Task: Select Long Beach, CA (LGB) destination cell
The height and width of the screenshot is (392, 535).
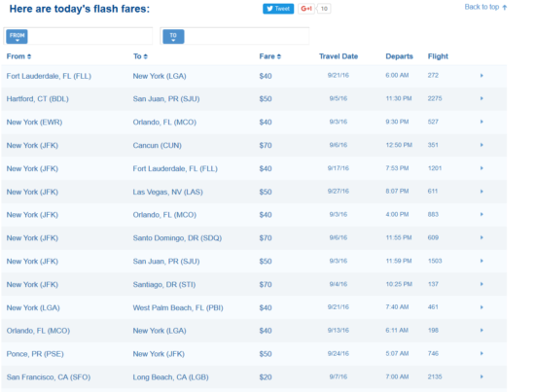Action: pos(170,377)
